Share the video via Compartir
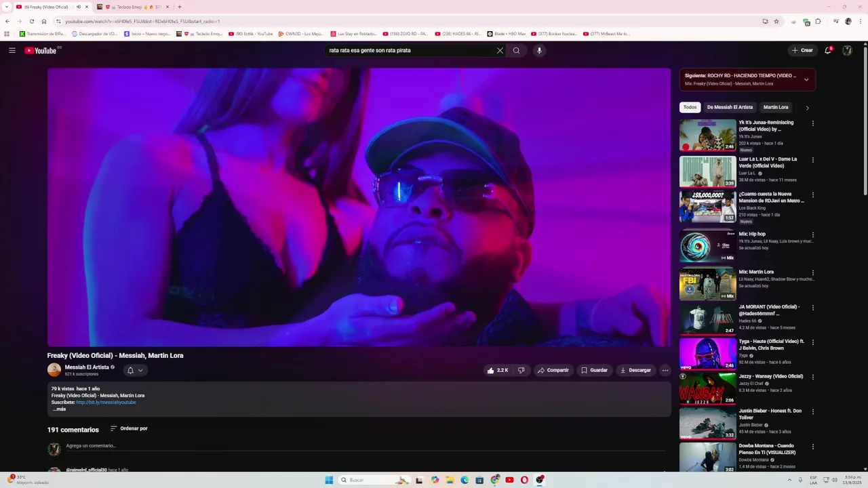Screen dimensions: 868x488 (x=553, y=370)
